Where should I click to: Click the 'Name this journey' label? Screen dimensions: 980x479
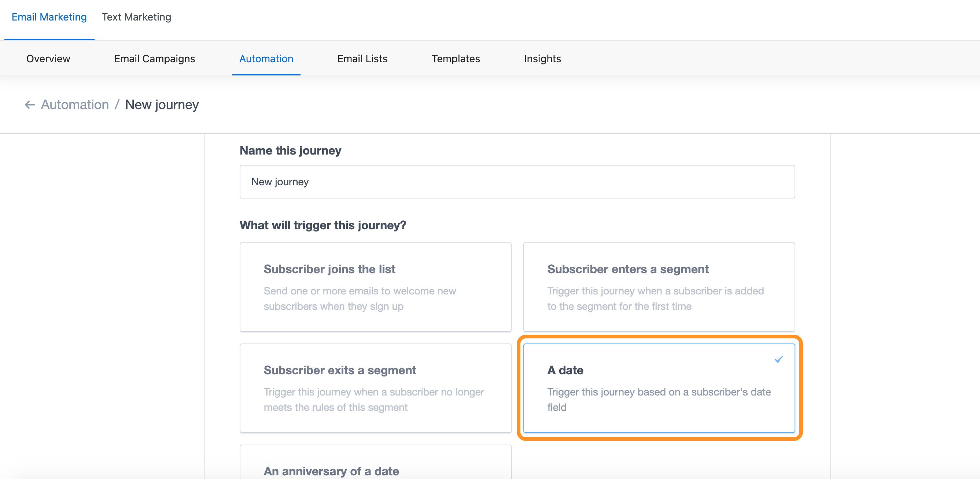(x=290, y=151)
